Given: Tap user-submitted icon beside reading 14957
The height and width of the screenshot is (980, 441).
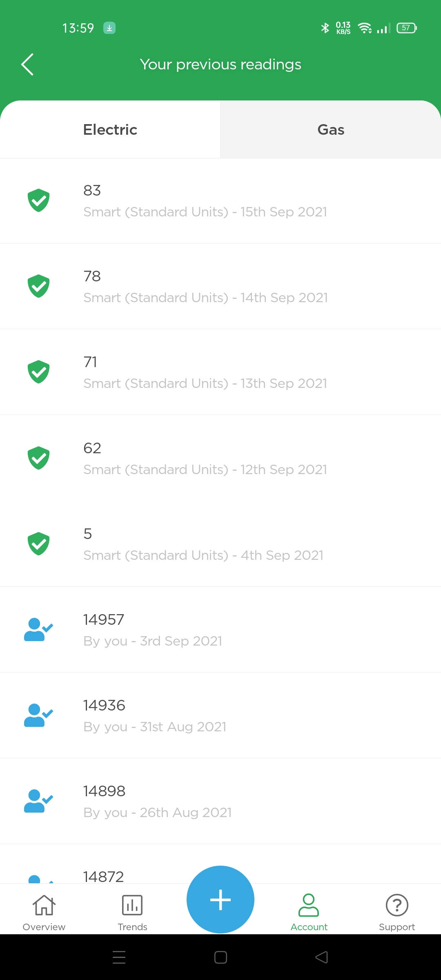Looking at the screenshot, I should (x=38, y=629).
